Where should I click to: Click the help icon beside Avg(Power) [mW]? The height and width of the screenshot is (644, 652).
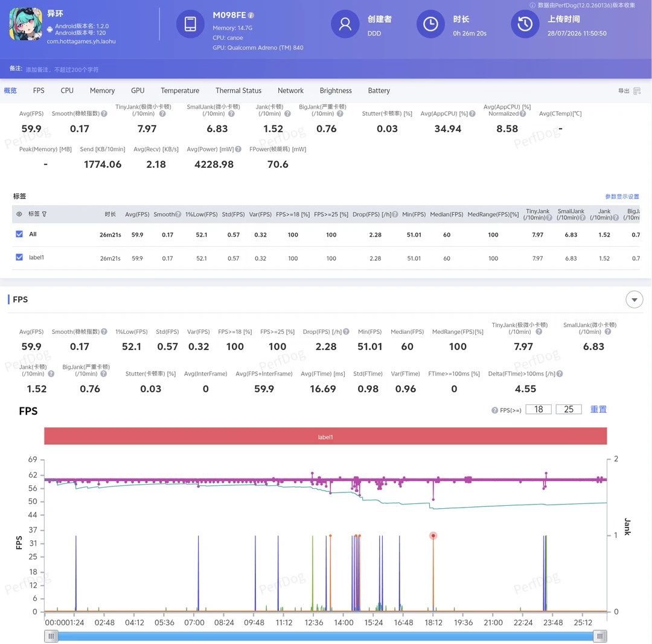[238, 149]
